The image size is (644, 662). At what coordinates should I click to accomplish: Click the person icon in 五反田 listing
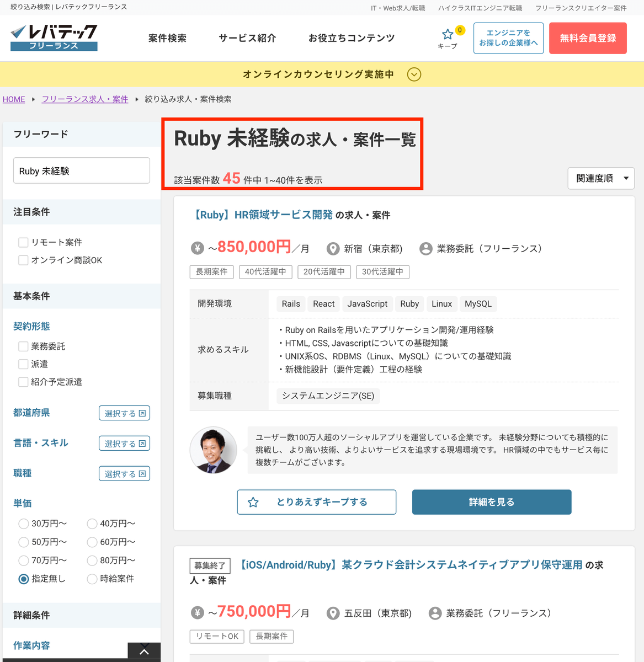(435, 613)
